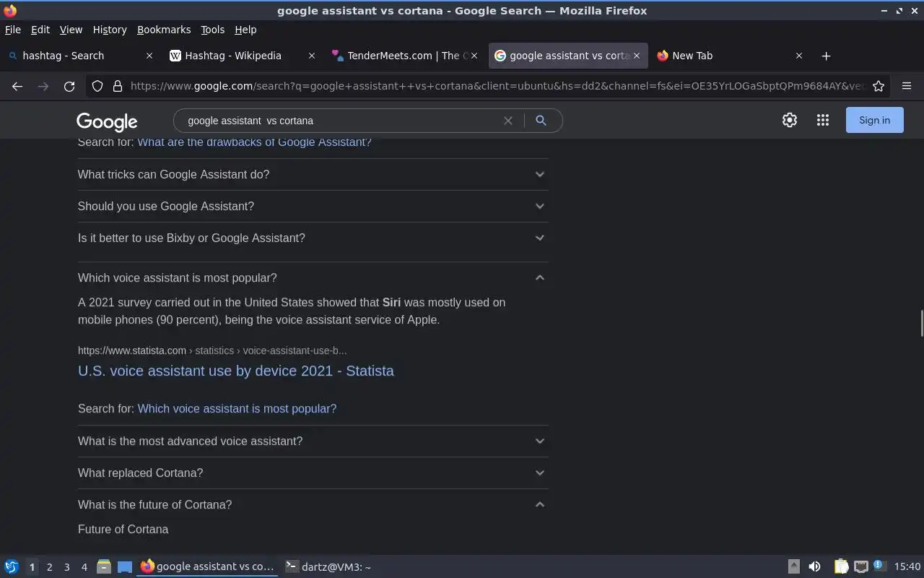
Task: Clear the Google search box text
Action: pos(508,121)
